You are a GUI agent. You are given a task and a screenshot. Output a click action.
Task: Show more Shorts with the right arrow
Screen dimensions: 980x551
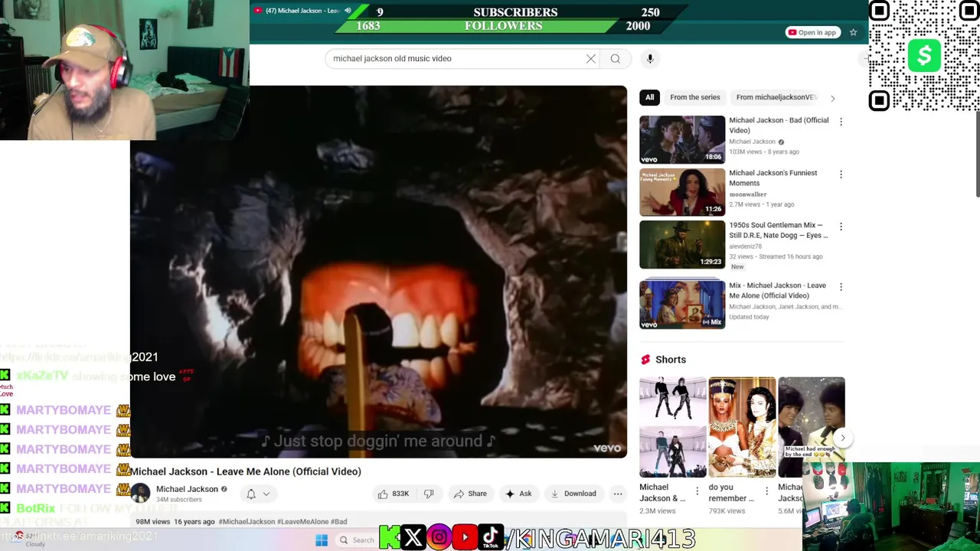click(x=842, y=438)
